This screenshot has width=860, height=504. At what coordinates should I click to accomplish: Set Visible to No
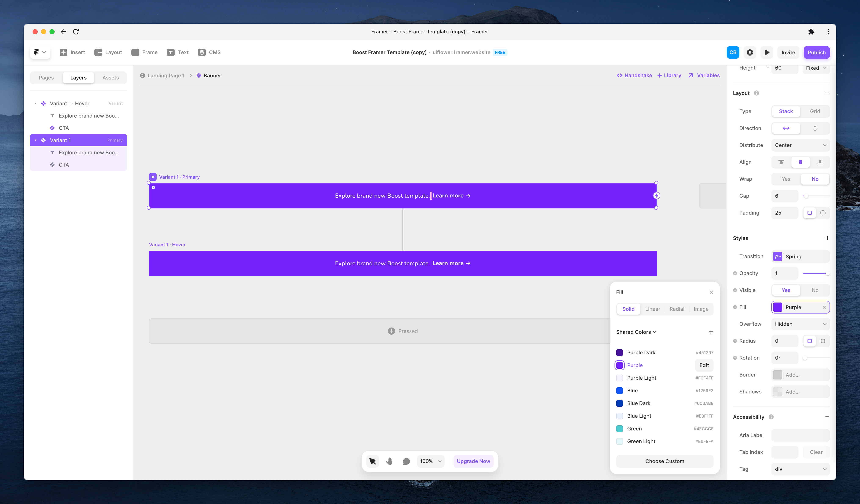(815, 290)
